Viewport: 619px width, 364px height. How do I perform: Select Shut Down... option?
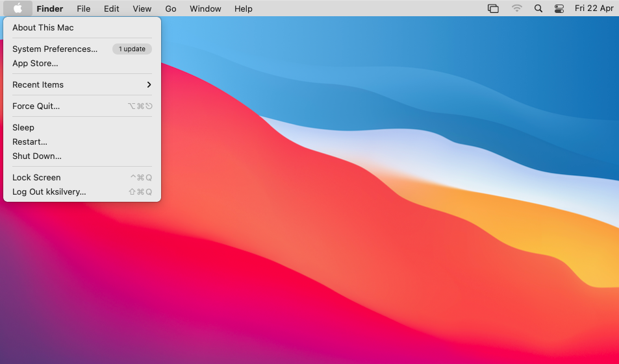pyautogui.click(x=82, y=156)
